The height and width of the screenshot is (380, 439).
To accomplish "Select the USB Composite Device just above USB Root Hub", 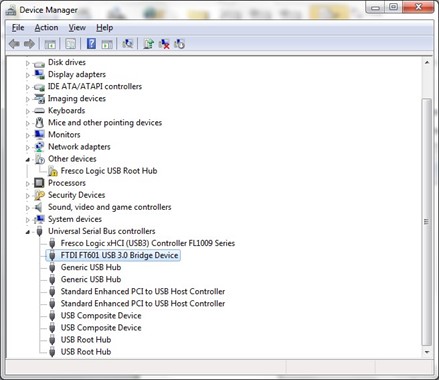I will [101, 328].
